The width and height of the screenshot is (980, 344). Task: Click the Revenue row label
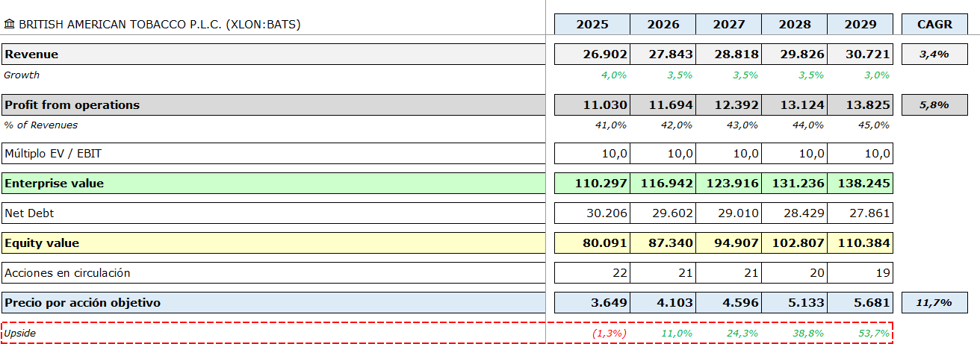click(x=273, y=54)
